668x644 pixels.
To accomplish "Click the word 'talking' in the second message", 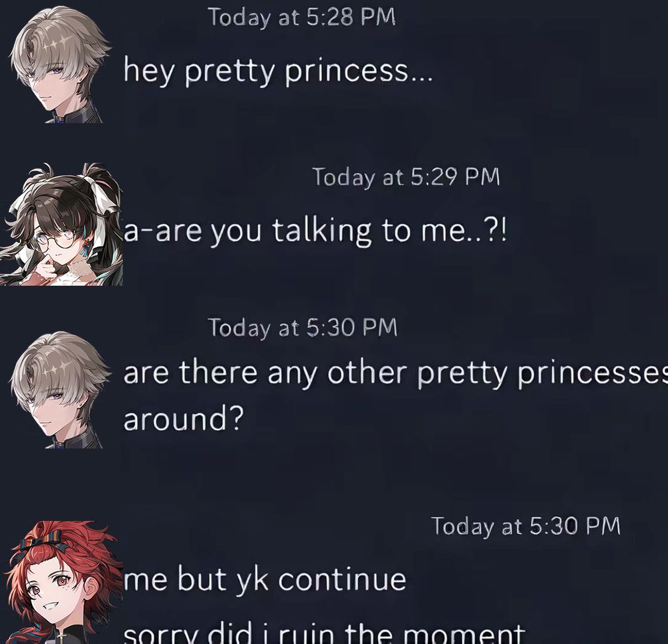I will click(322, 231).
